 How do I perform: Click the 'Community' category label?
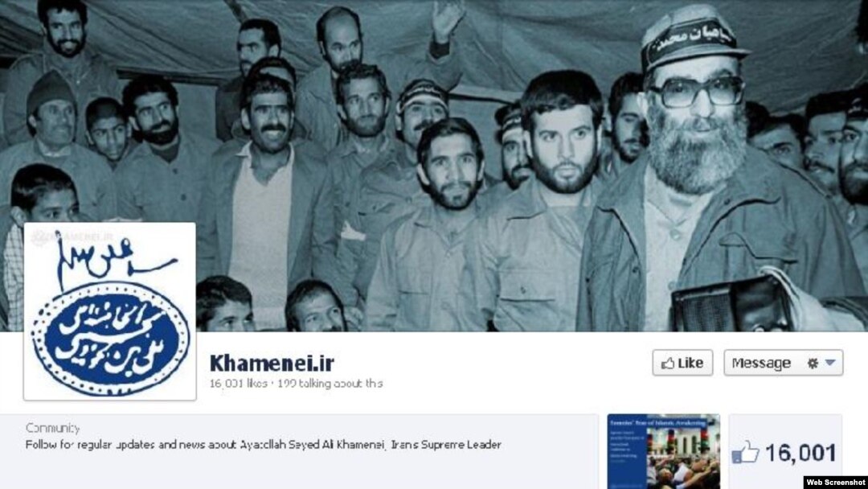(x=52, y=428)
